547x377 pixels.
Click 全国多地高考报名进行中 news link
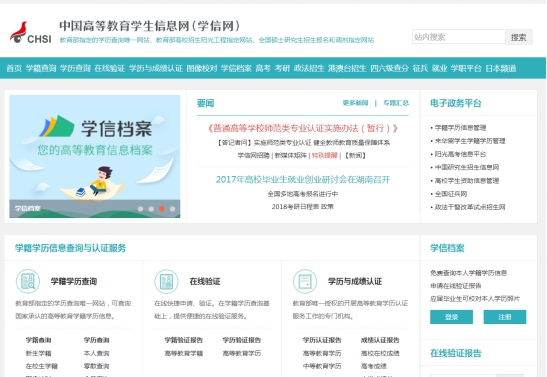pyautogui.click(x=302, y=194)
